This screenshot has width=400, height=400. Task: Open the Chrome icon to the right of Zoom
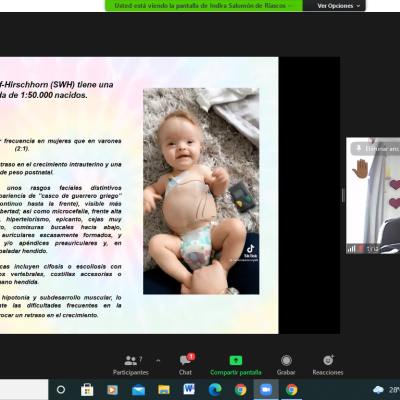pos(292,389)
